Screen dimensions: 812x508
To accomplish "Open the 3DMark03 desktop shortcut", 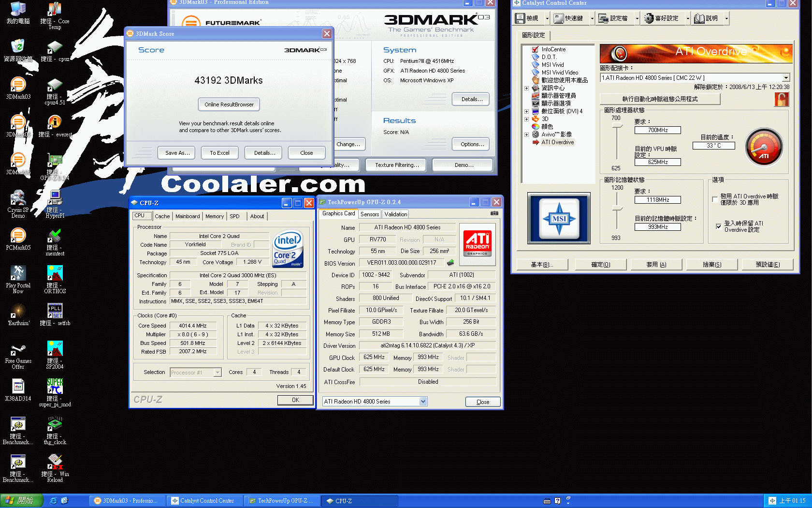I will pyautogui.click(x=18, y=88).
